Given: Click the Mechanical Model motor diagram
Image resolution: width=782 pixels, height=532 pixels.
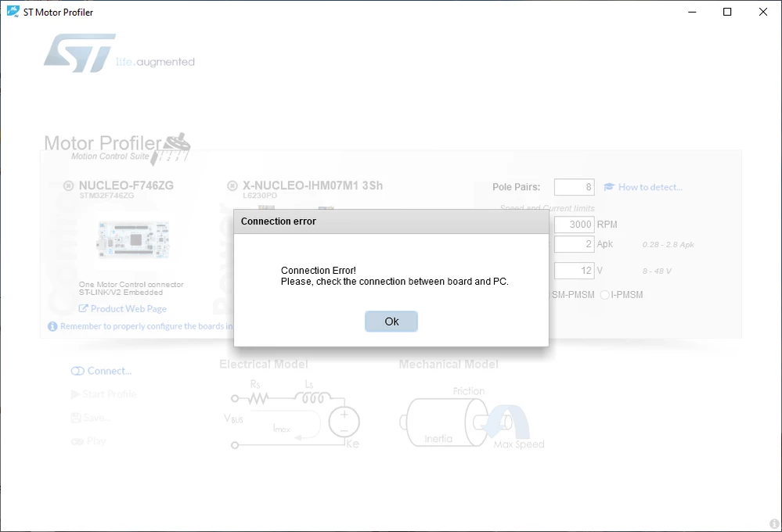Looking at the screenshot, I should (x=471, y=419).
